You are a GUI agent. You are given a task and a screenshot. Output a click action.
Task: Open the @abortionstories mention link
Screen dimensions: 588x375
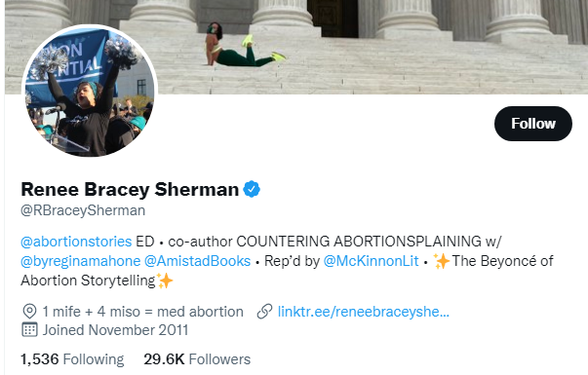pyautogui.click(x=76, y=242)
